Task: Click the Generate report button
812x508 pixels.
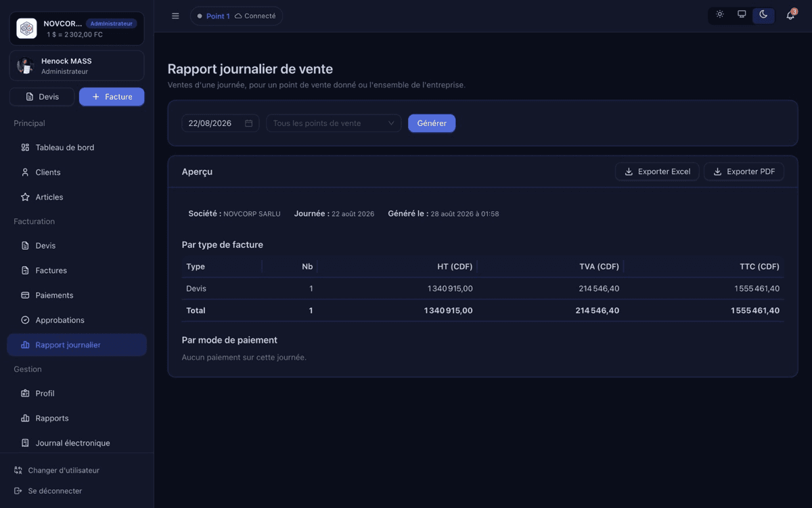Action: coord(432,123)
